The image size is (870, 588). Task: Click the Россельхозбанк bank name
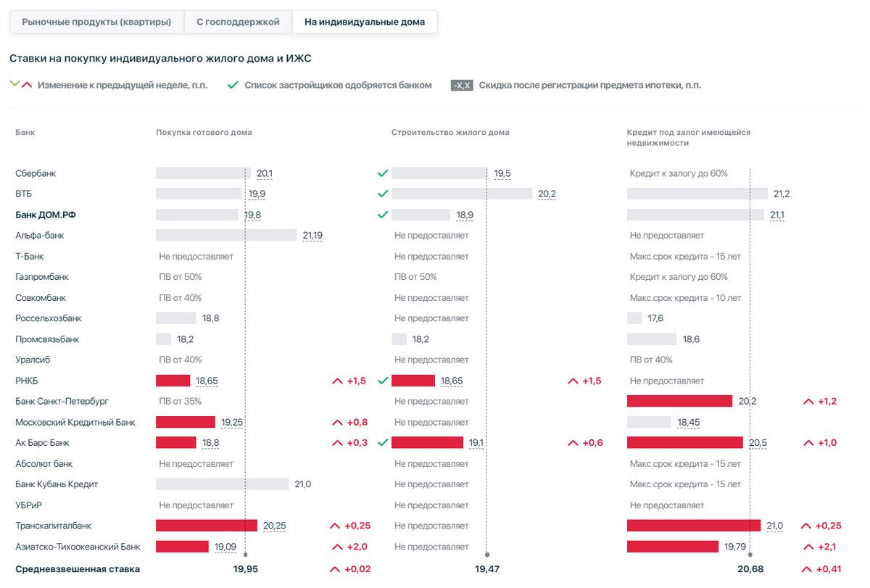(49, 318)
